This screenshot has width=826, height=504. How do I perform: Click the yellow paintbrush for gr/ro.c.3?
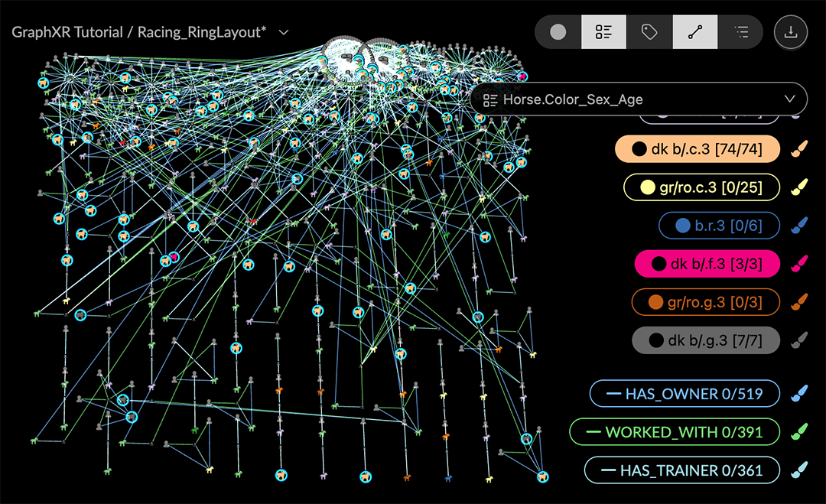[x=798, y=187]
